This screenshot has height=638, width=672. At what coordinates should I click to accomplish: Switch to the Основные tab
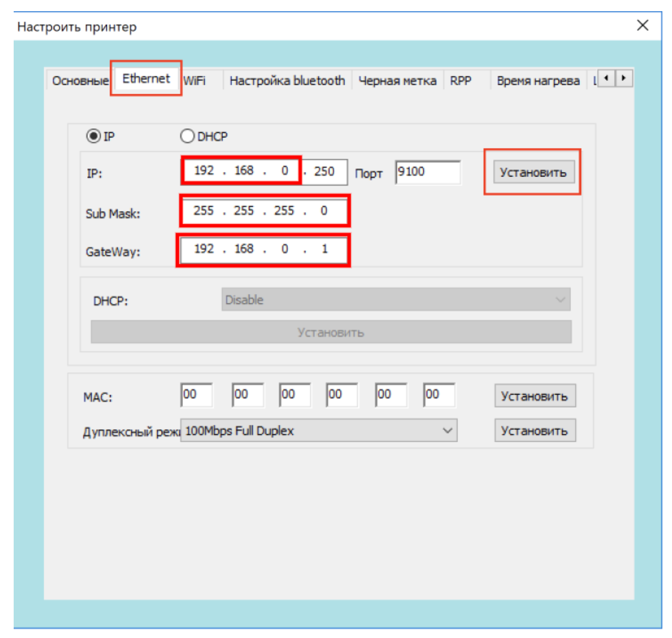click(x=80, y=81)
